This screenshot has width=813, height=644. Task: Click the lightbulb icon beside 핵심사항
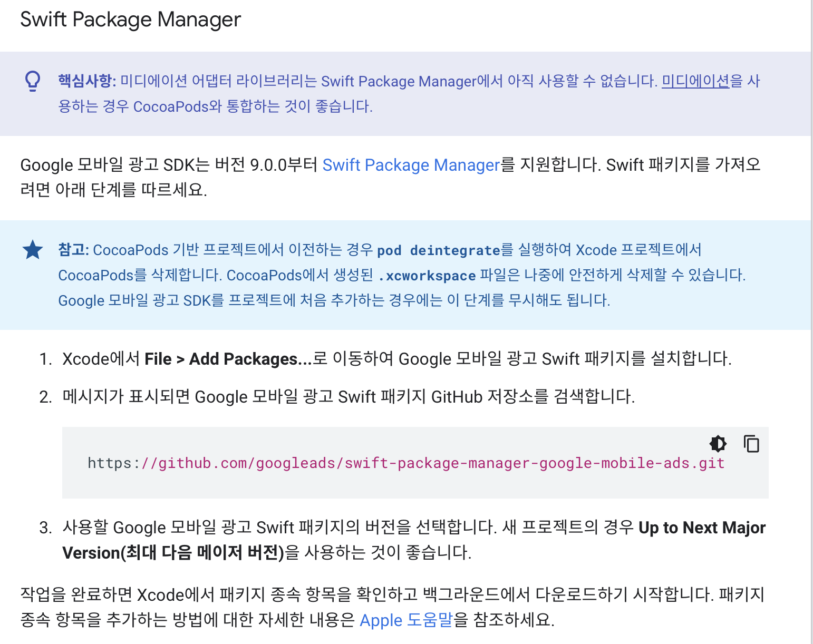point(33,81)
